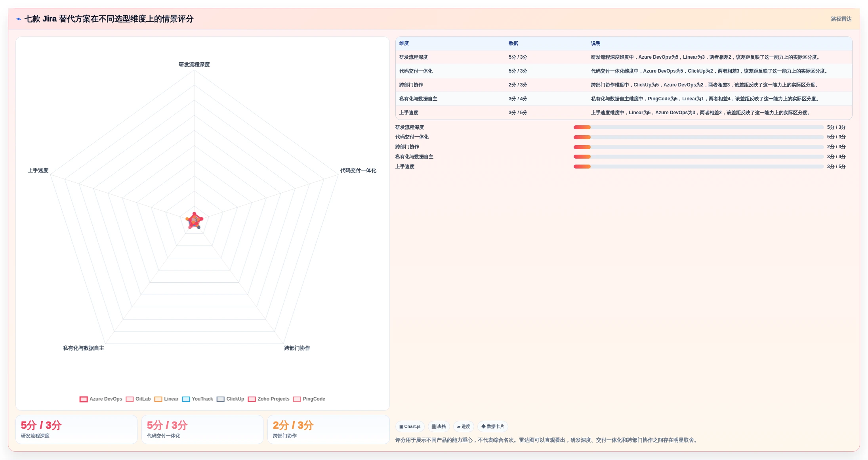This screenshot has height=460, width=868.
Task: Click the 私有化与数据自主 progress bar
Action: point(698,157)
